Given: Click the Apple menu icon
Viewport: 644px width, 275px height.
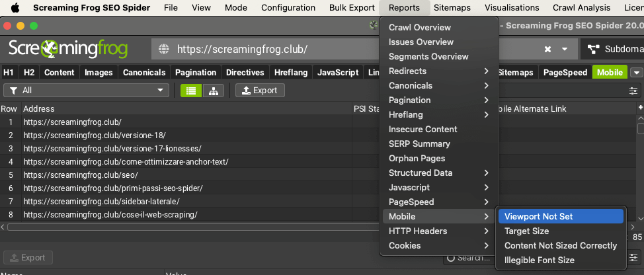Looking at the screenshot, I should click(x=15, y=8).
